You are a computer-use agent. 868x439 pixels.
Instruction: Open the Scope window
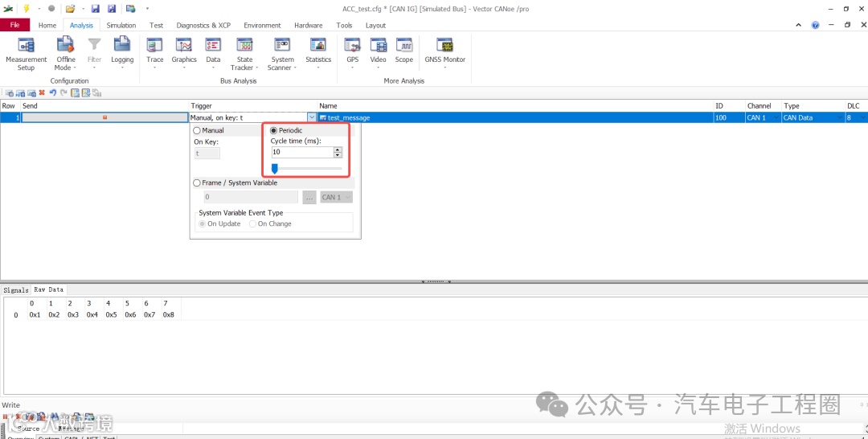404,51
